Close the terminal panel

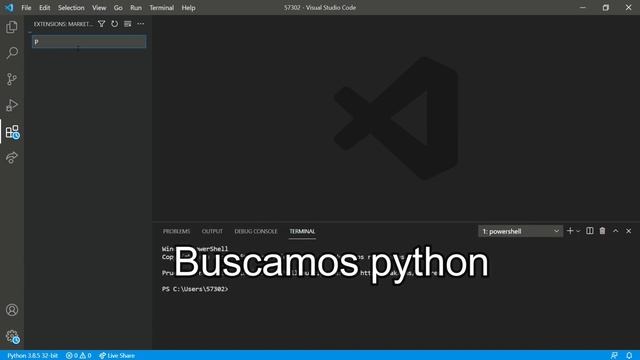coord(629,231)
